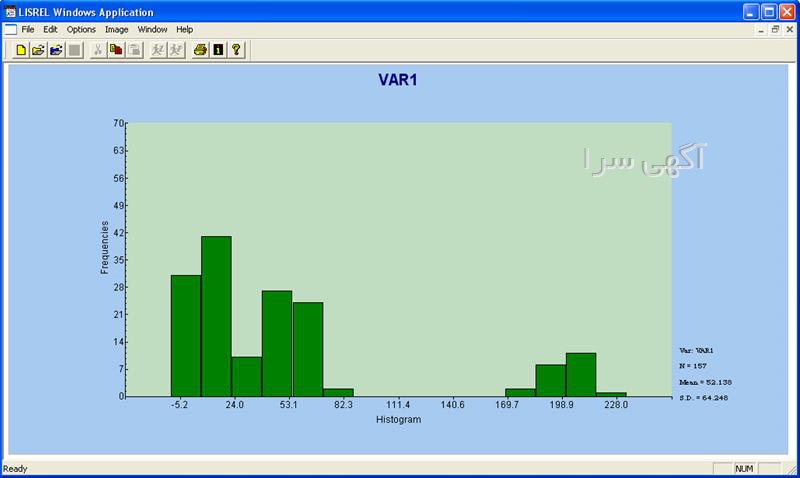Click the histogram bar above 53.1
The width and height of the screenshot is (800, 478).
point(277,343)
